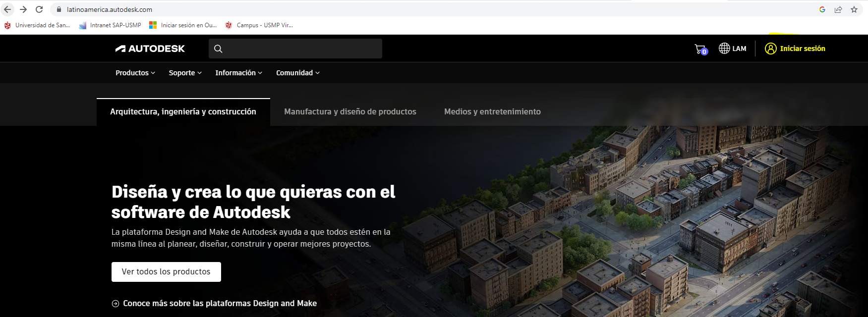Switch to Manufactura y diseño de productos tab
868x317 pixels.
[x=350, y=112]
